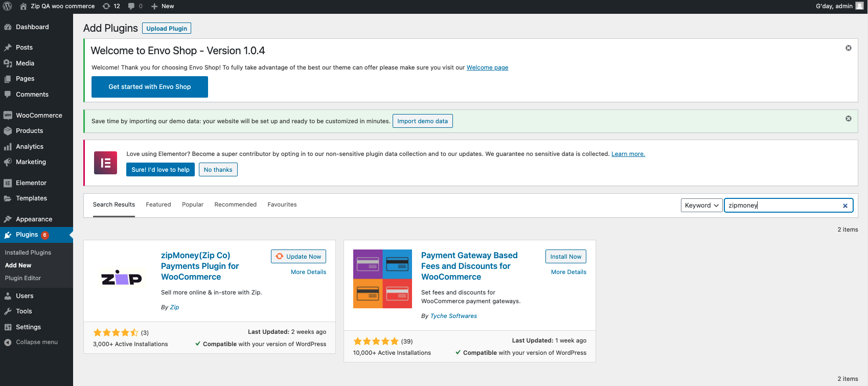Screen dimensions: 868x386
Task: Click the WooCommerce logo icon
Action: [x=8, y=116]
